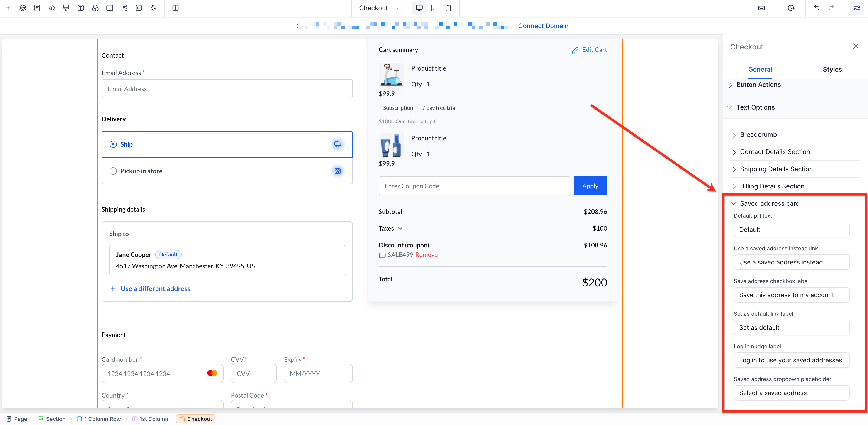This screenshot has height=425, width=868.
Task: Open the typography T icon
Action: tap(80, 8)
